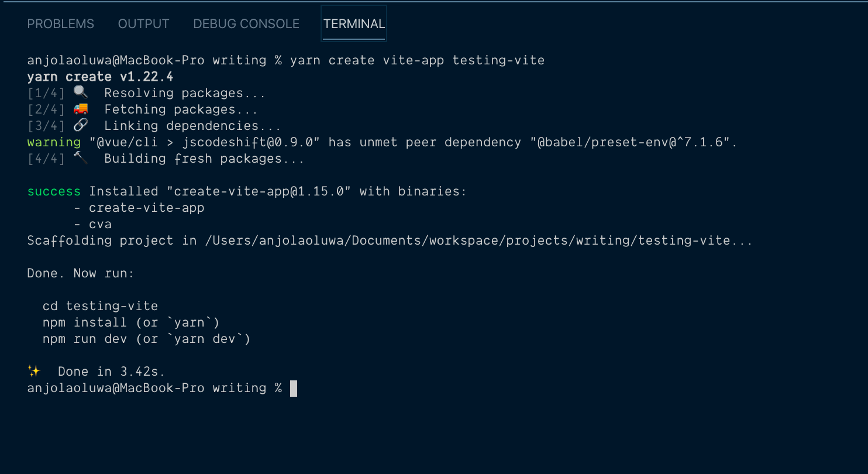
Task: Click the npm install instruction line
Action: [130, 322]
